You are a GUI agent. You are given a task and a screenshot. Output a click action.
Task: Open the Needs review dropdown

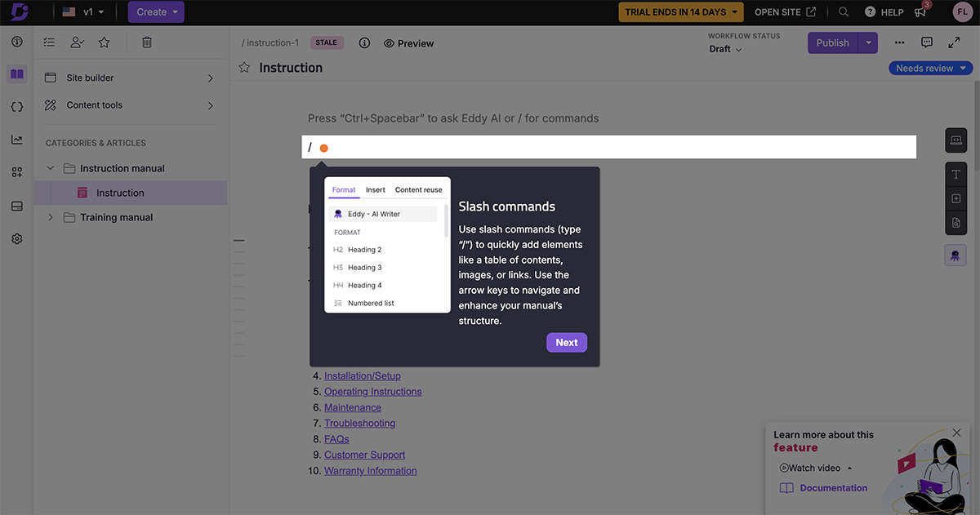(x=930, y=69)
